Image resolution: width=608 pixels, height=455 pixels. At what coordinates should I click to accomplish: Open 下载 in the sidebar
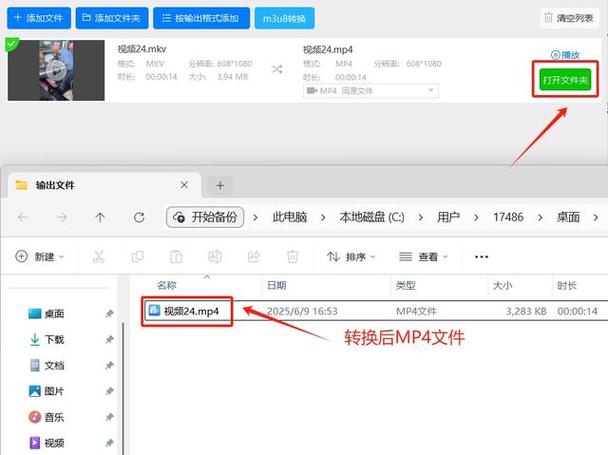pyautogui.click(x=47, y=339)
